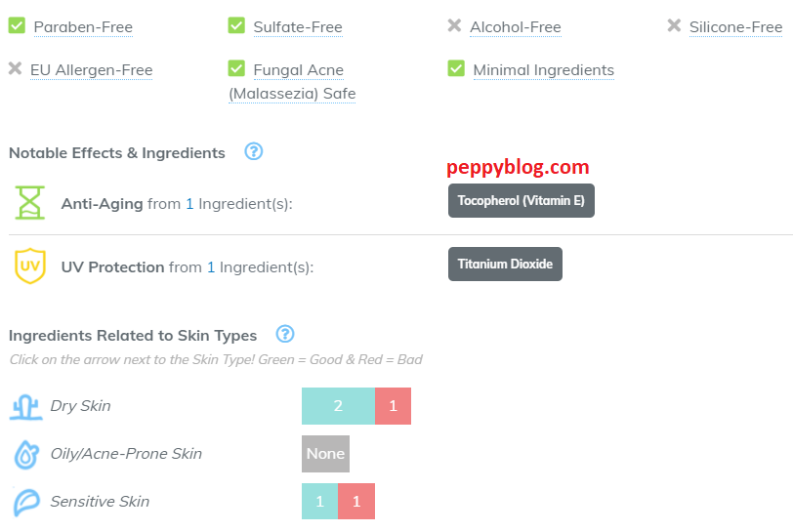The width and height of the screenshot is (793, 532).
Task: Expand the Sensitive Skin row
Action: [x=100, y=502]
